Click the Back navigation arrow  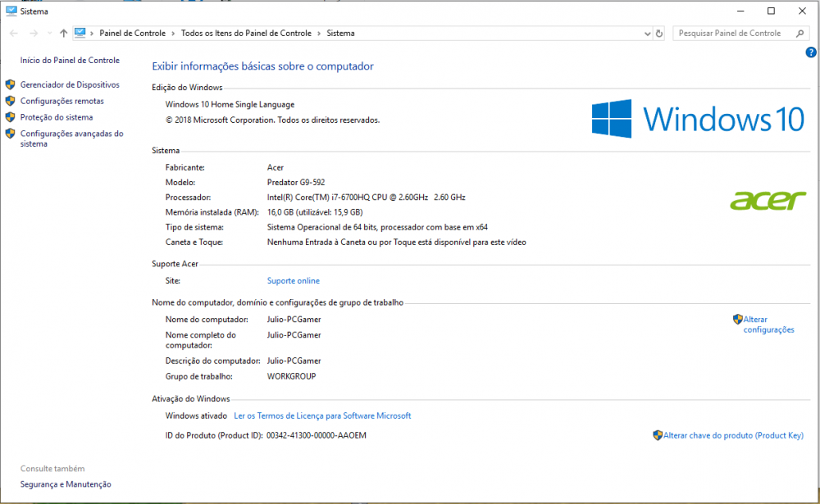(14, 34)
